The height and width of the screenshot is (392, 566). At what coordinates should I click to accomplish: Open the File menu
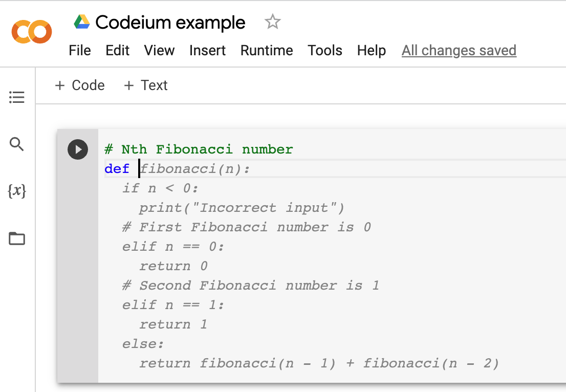(80, 51)
